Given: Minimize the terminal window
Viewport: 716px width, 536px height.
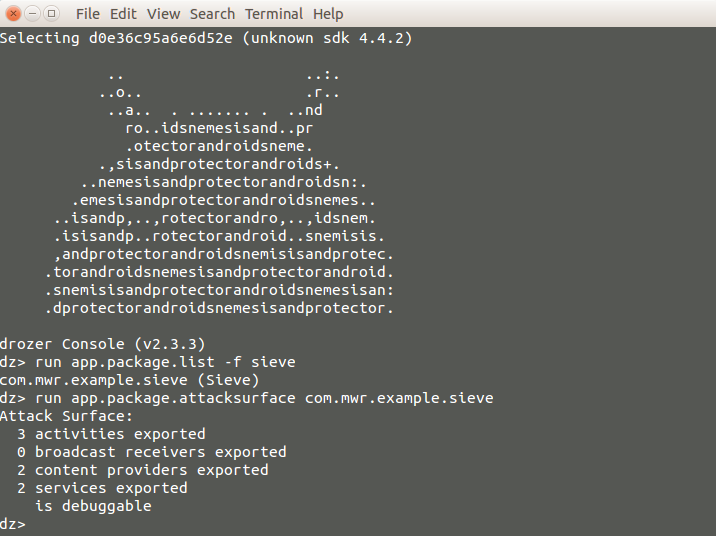Looking at the screenshot, I should coord(32,14).
